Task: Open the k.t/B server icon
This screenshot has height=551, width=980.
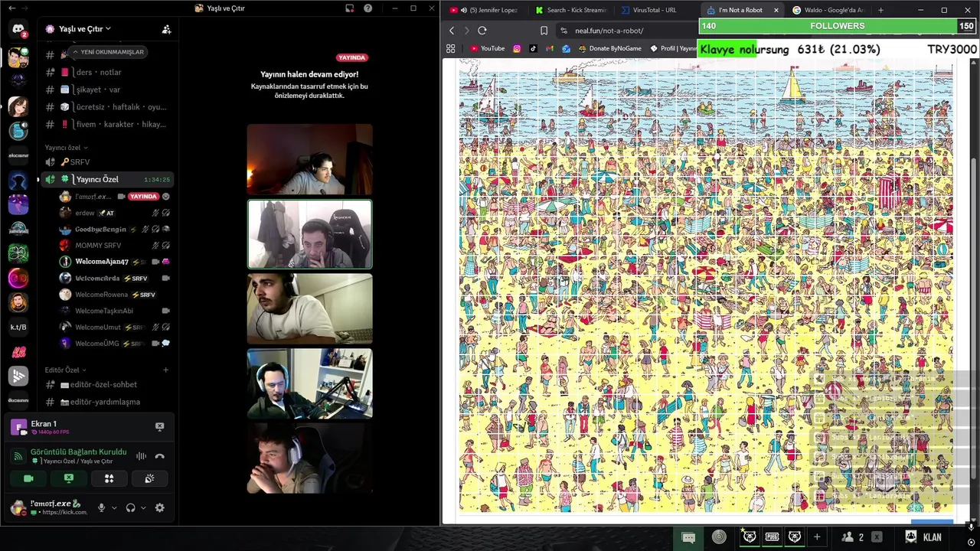Action: 18,328
